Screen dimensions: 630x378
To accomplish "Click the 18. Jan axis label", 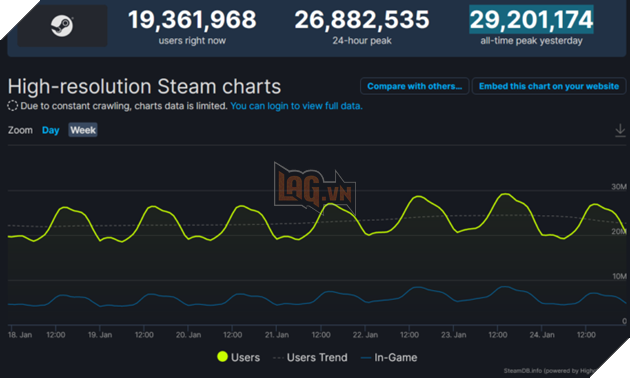I will tap(20, 335).
